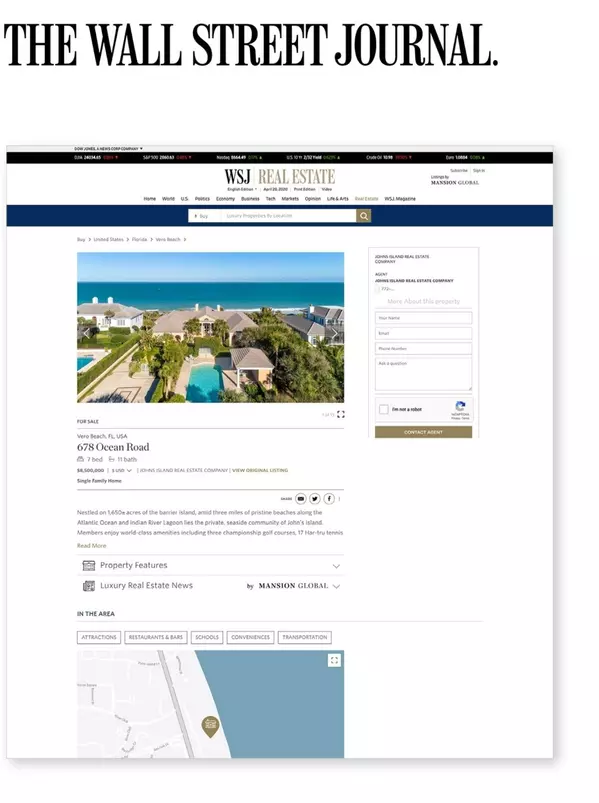Show the previous property photo
Image resolution: width=599 pixels, height=803 pixels.
(x=86, y=333)
